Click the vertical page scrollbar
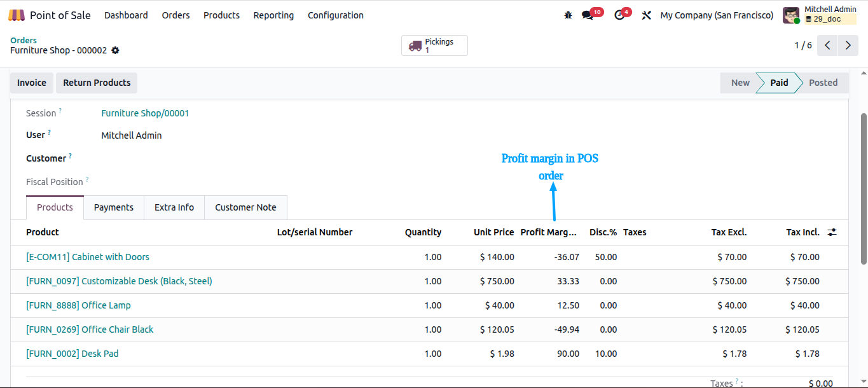Screen dimensions: 868x388 click(x=864, y=190)
